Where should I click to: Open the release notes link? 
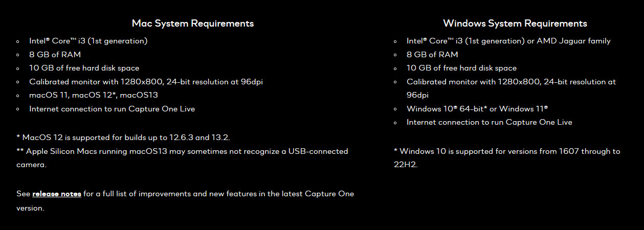coord(57,194)
